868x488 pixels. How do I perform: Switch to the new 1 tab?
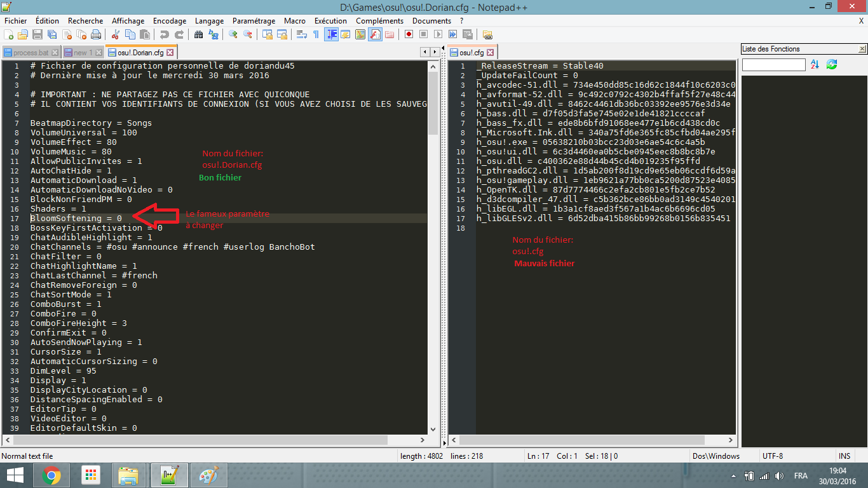coord(83,53)
